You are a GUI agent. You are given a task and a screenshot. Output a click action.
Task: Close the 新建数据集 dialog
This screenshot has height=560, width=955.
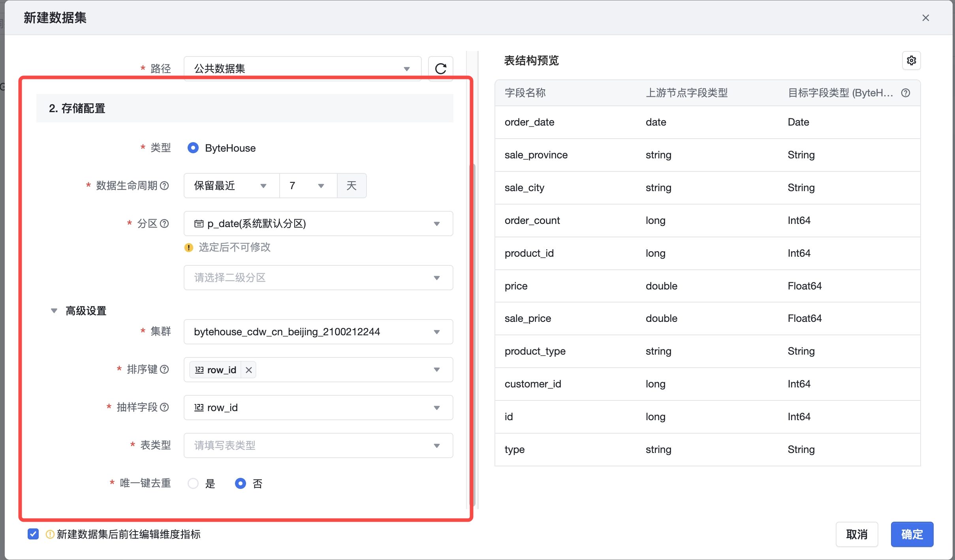click(925, 18)
